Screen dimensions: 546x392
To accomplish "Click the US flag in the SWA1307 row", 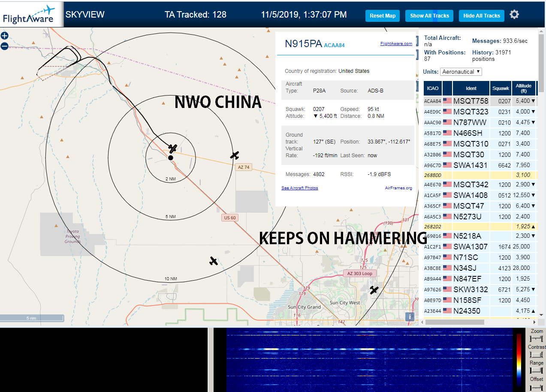I will [x=447, y=247].
